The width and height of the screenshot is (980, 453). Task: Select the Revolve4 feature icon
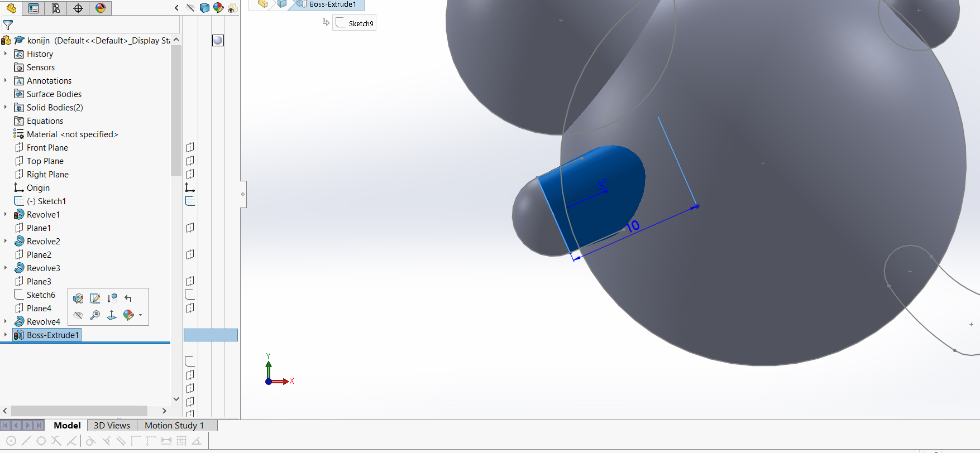click(19, 321)
